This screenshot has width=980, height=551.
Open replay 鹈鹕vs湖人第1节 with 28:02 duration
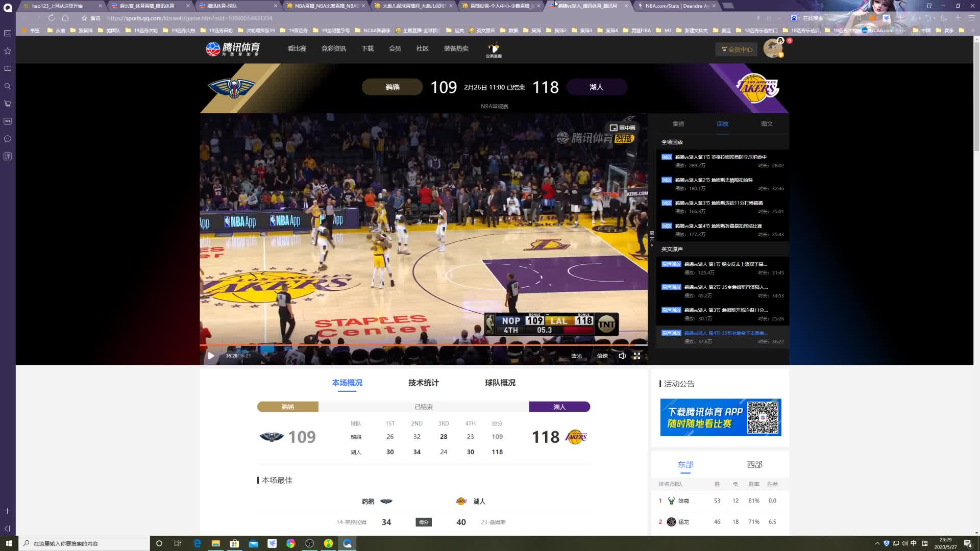(x=722, y=161)
